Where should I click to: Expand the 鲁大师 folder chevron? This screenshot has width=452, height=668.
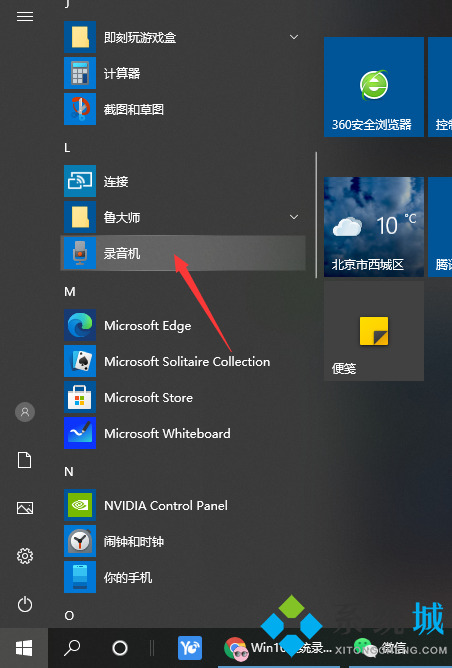pos(294,217)
